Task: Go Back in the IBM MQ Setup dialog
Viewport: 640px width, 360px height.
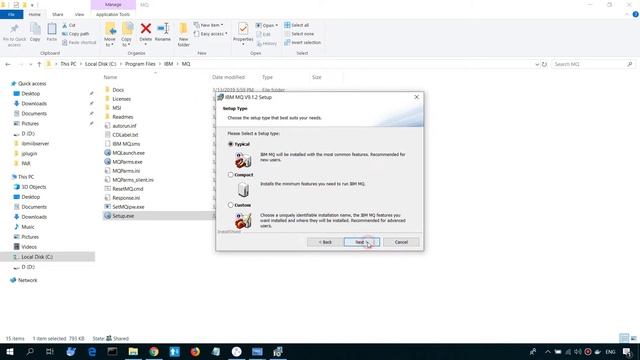Action: point(325,242)
